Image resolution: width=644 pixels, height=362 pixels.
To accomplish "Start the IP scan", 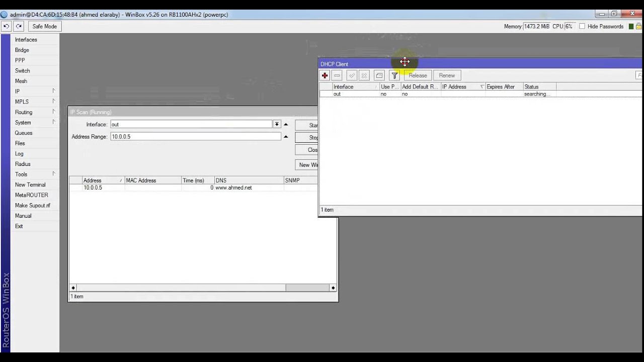I will tap(306, 125).
